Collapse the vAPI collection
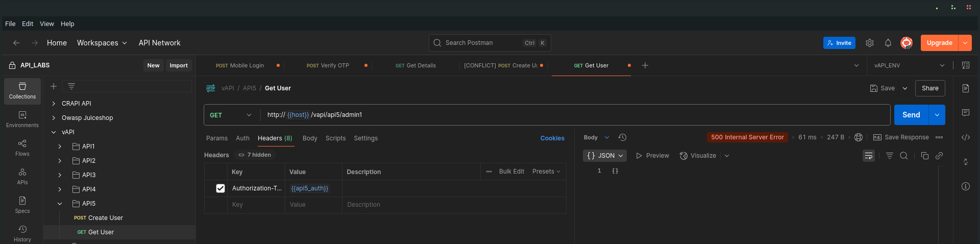 click(x=54, y=132)
